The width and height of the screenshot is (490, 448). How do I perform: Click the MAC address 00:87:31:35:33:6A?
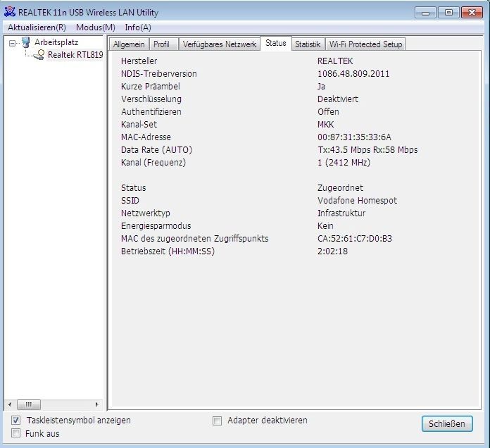pos(354,137)
